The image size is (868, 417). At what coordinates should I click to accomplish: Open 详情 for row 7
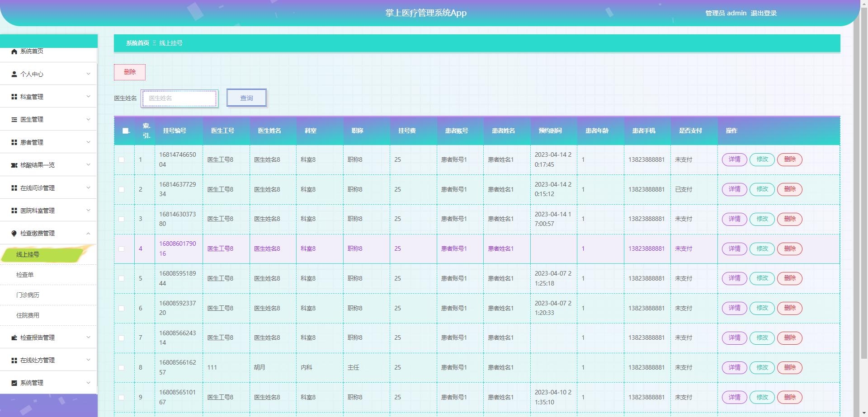[734, 338]
